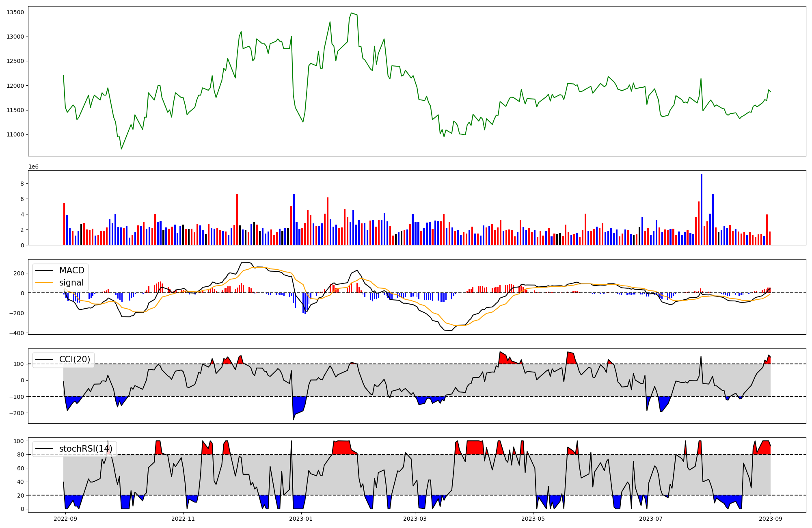Click the CCI(20) legend label

click(75, 359)
